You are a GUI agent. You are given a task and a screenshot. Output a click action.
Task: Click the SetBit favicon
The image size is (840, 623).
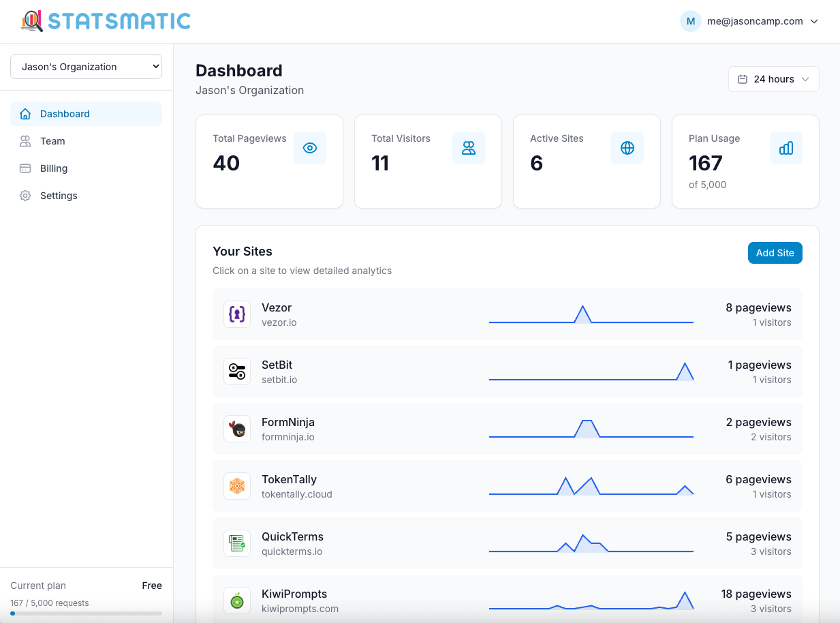point(237,371)
